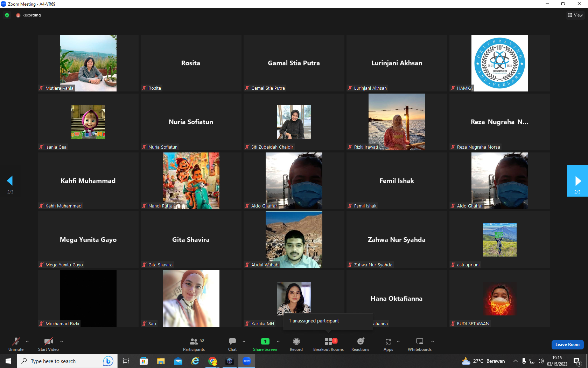Click the Mega Yunita Gayo name tile
Screen dimensions: 588x368
[88, 240]
